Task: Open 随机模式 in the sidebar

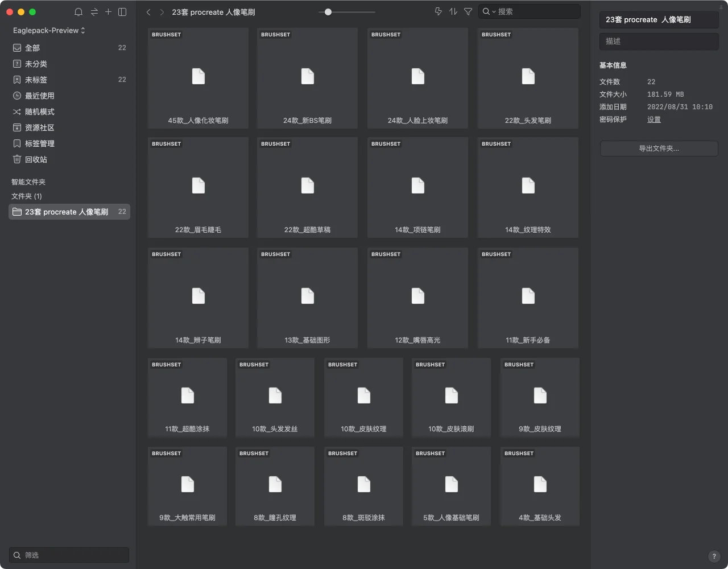Action: pyautogui.click(x=69, y=112)
